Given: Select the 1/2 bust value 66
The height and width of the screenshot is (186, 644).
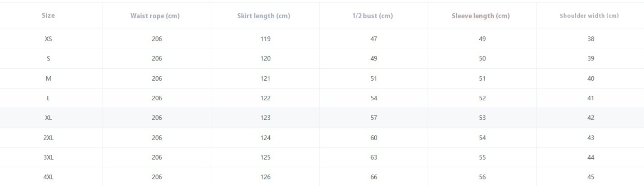Looking at the screenshot, I should (374, 177).
